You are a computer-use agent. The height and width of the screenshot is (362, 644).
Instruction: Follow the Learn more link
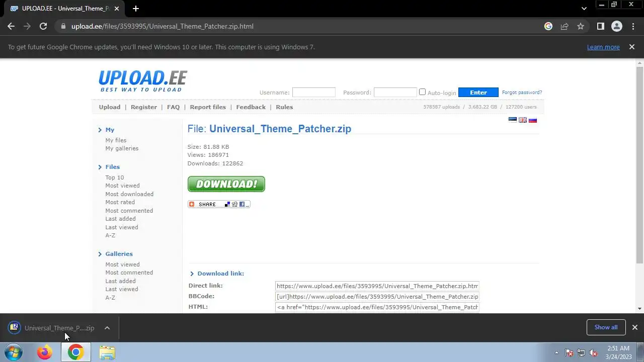(x=603, y=47)
